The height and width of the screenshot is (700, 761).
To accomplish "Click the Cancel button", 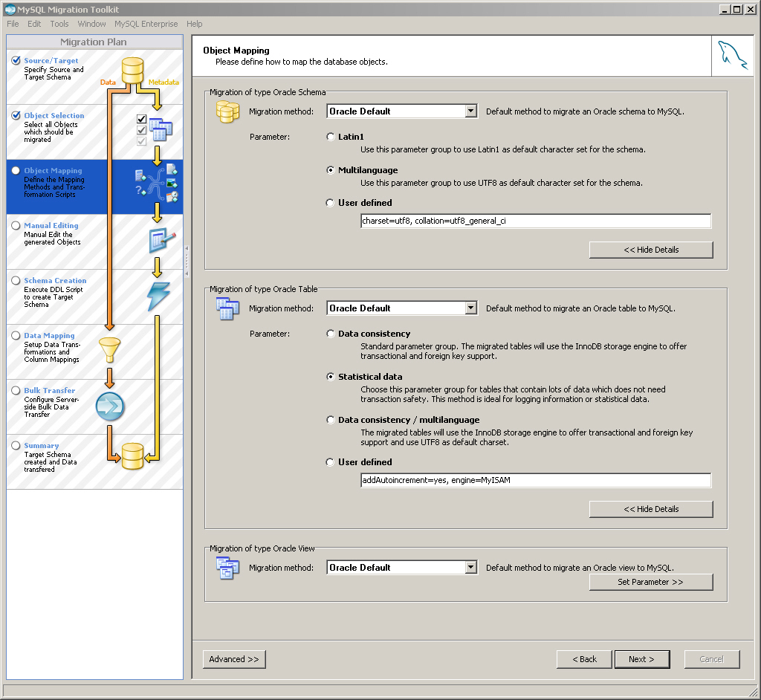I will coord(711,659).
